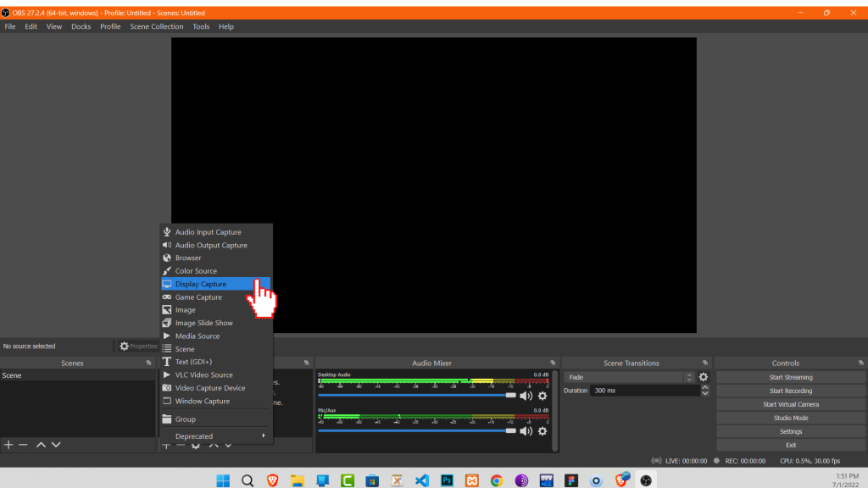868x488 pixels.
Task: Choose Window Capture source
Action: [216, 401]
